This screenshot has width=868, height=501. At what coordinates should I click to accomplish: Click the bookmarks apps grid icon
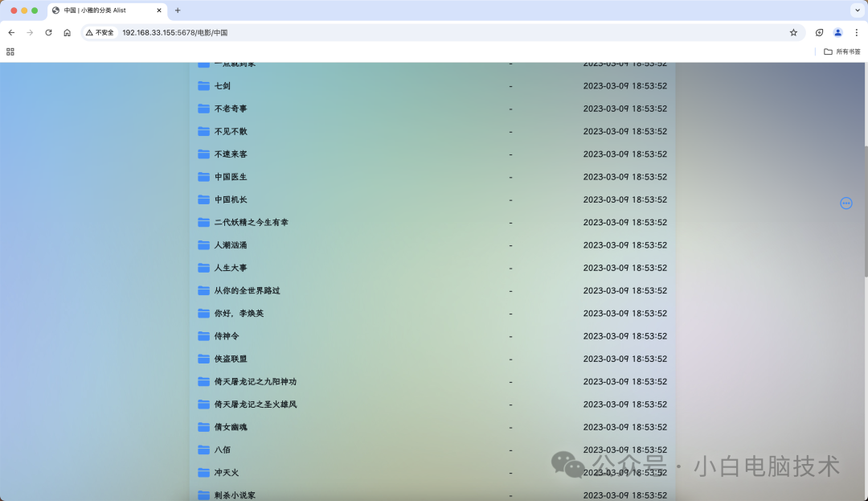coord(10,51)
